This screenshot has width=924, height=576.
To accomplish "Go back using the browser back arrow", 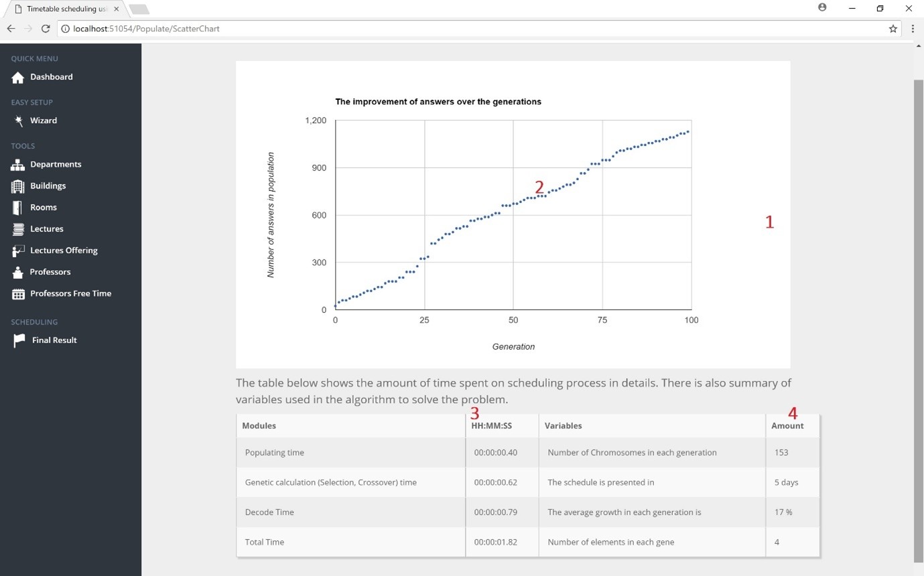I will click(11, 29).
